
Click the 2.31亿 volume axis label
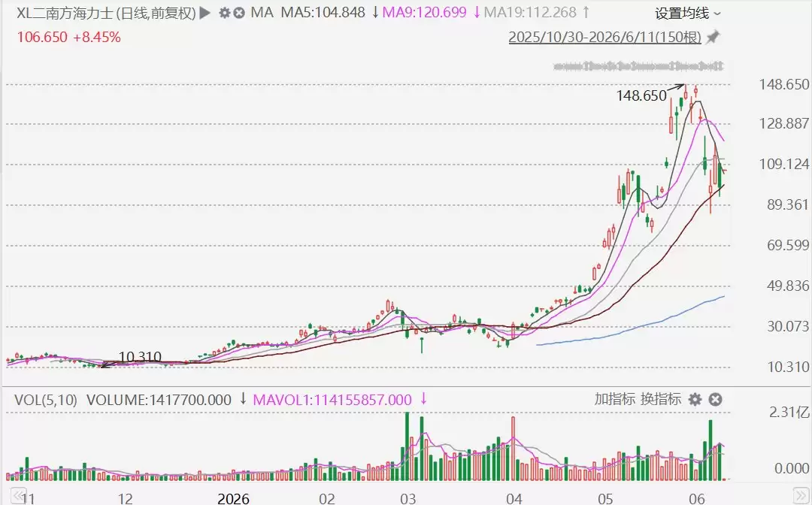click(789, 413)
